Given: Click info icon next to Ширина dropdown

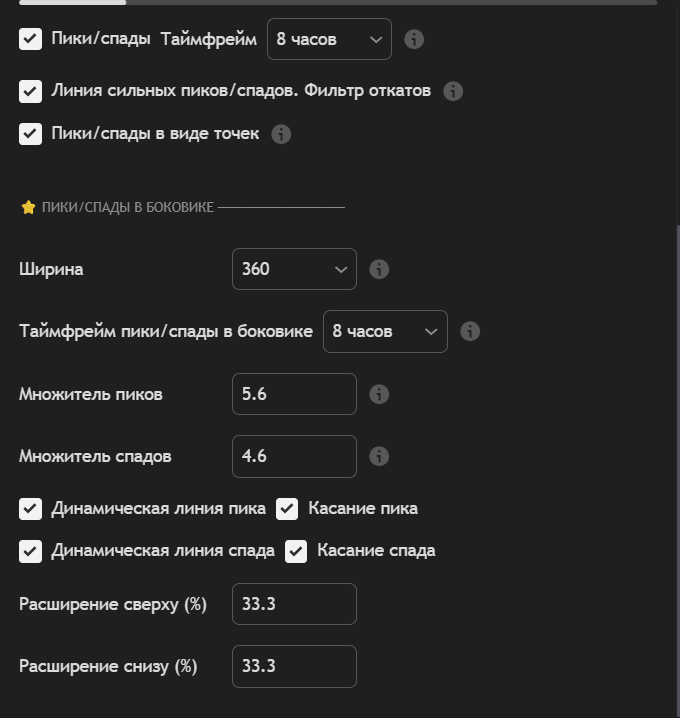Looking at the screenshot, I should 379,269.
